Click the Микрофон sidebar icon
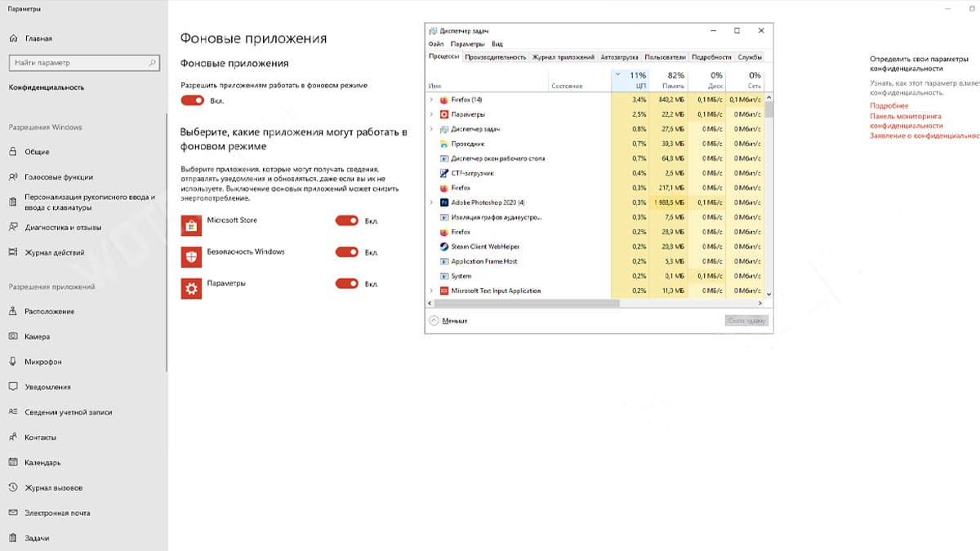The height and width of the screenshot is (551, 980). click(13, 362)
